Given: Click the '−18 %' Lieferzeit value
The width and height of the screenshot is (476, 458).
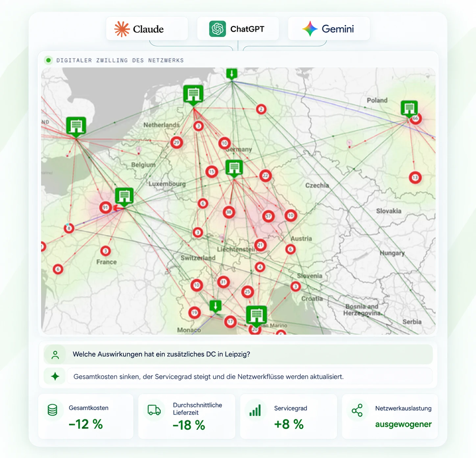Looking at the screenshot, I should [189, 425].
